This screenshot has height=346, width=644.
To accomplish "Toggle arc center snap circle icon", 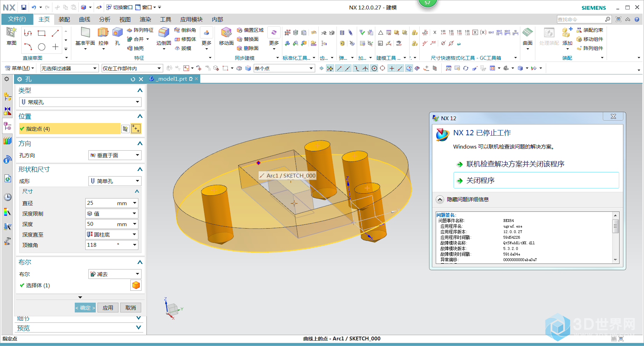I will (374, 69).
